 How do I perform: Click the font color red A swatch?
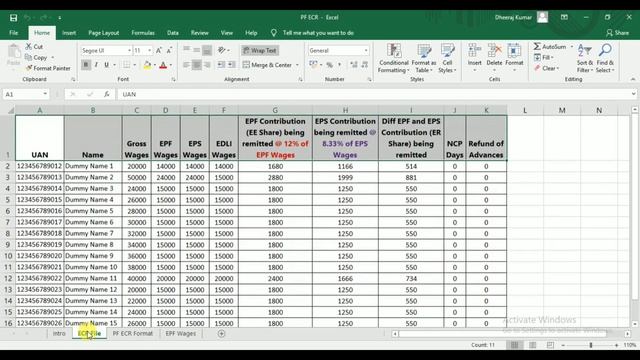click(163, 65)
